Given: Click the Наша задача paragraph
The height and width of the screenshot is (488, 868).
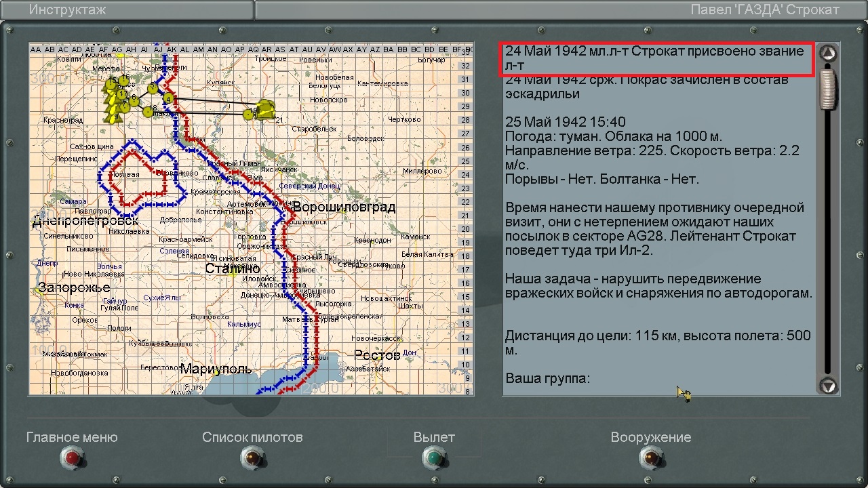Looking at the screenshot, I should click(x=658, y=286).
